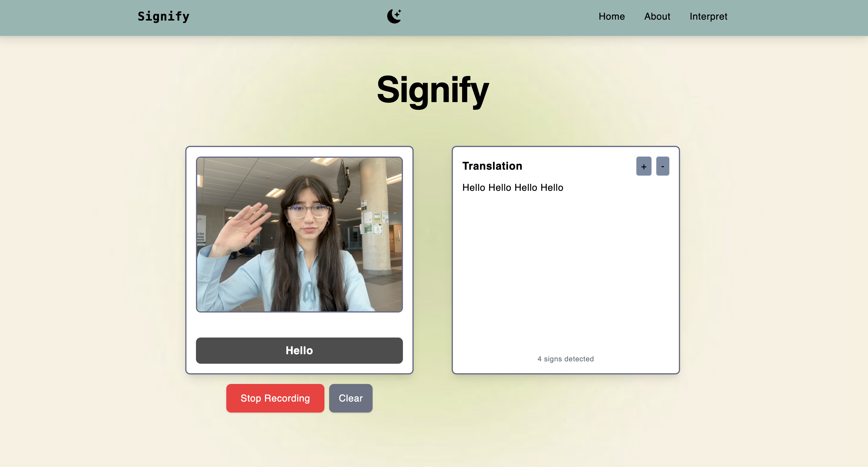Image resolution: width=868 pixels, height=467 pixels.
Task: Go to the Home page
Action: click(x=611, y=16)
